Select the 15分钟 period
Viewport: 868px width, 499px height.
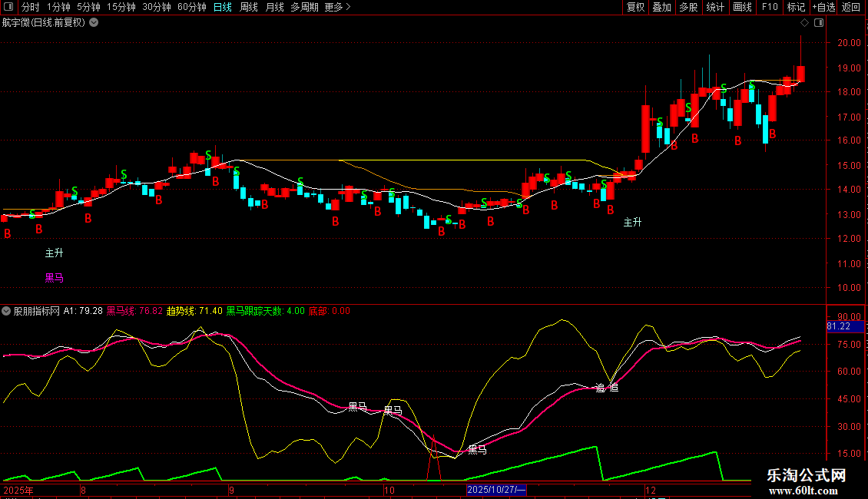121,7
